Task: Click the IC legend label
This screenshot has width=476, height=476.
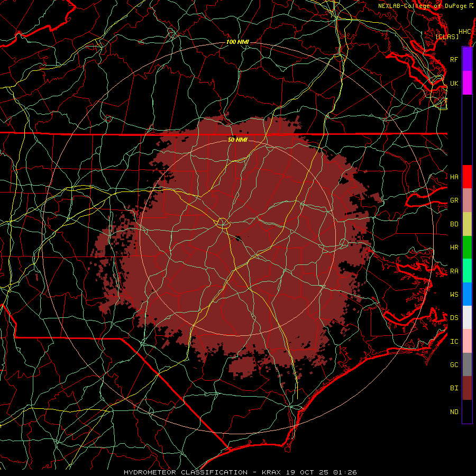Action: coord(454,342)
